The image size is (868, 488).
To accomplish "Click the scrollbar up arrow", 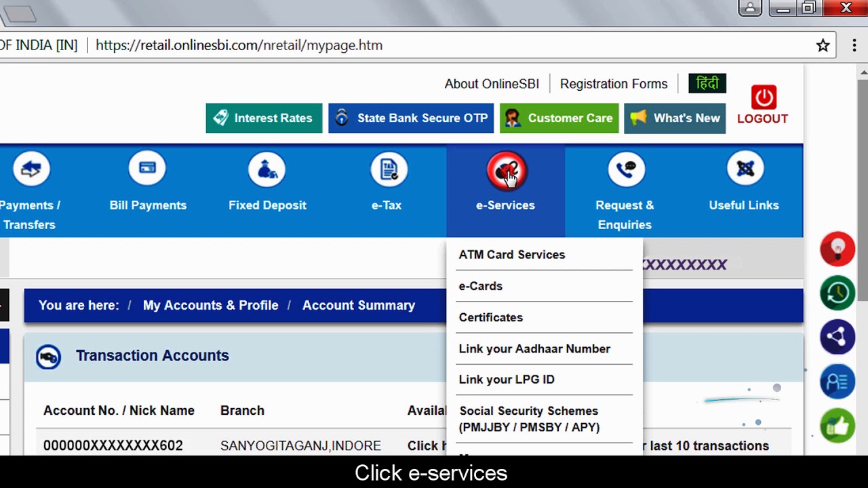I will coord(863,72).
